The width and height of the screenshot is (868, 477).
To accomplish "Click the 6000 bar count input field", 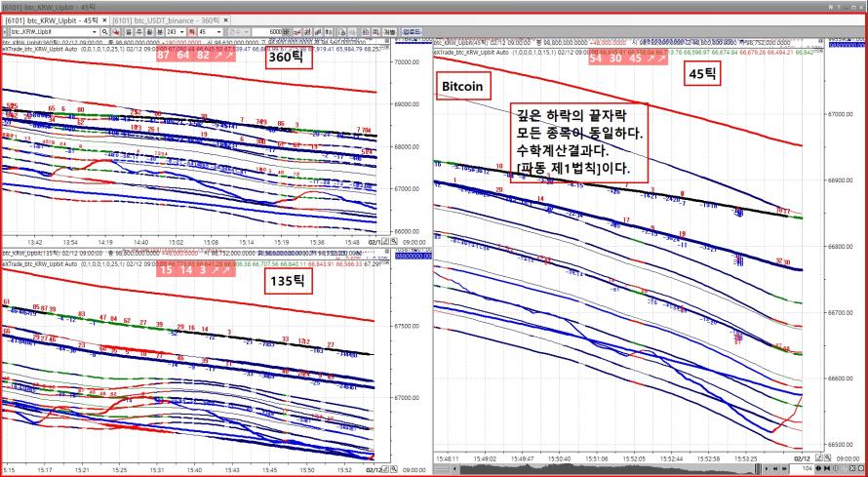I will coord(267,32).
